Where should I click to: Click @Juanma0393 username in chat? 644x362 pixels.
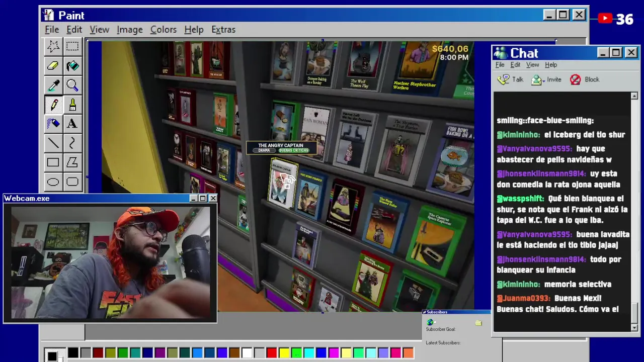point(524,298)
